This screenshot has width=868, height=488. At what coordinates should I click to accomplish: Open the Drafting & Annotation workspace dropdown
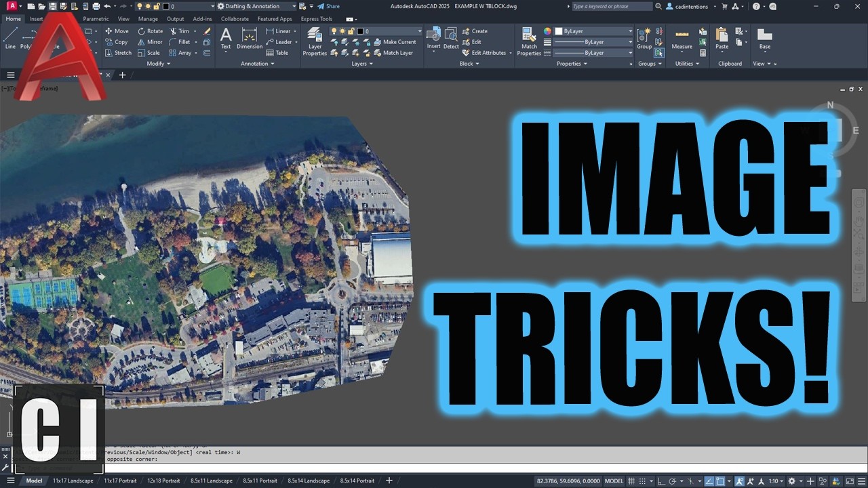click(x=256, y=6)
